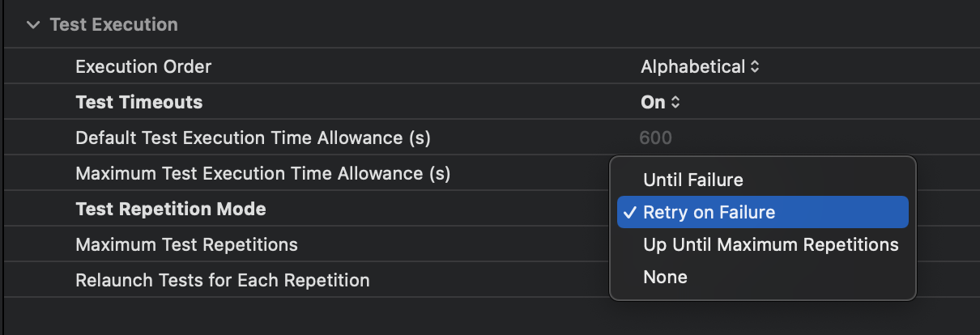Click empty area below the Relaunch Tests row

coord(324,316)
